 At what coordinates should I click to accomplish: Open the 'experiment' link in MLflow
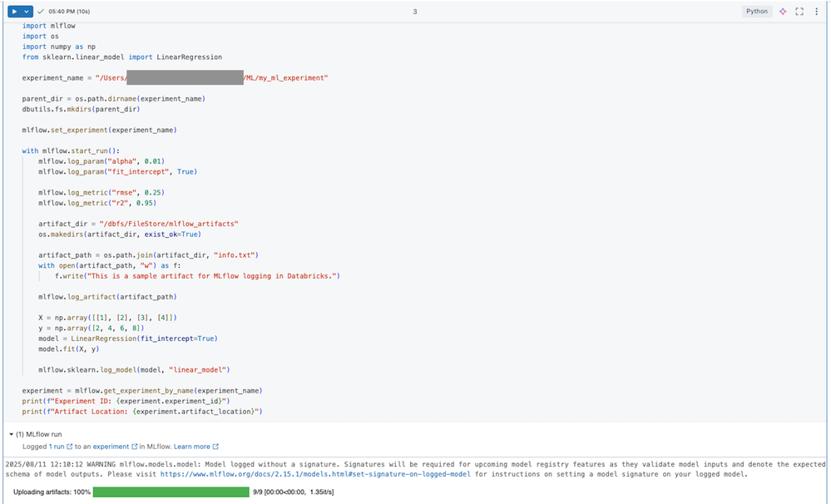coord(111,447)
